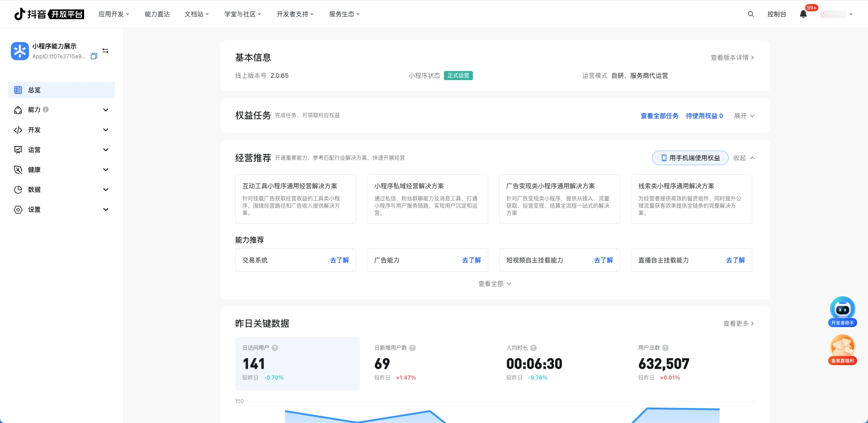The width and height of the screenshot is (868, 423).
Task: Click the 备案赢福利 floating icon
Action: pyautogui.click(x=842, y=349)
